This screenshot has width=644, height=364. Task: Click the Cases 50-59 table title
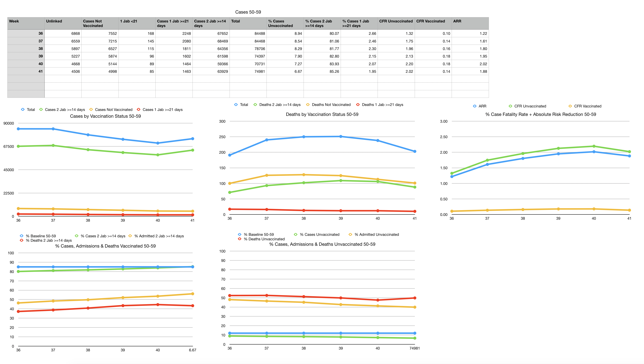[248, 12]
